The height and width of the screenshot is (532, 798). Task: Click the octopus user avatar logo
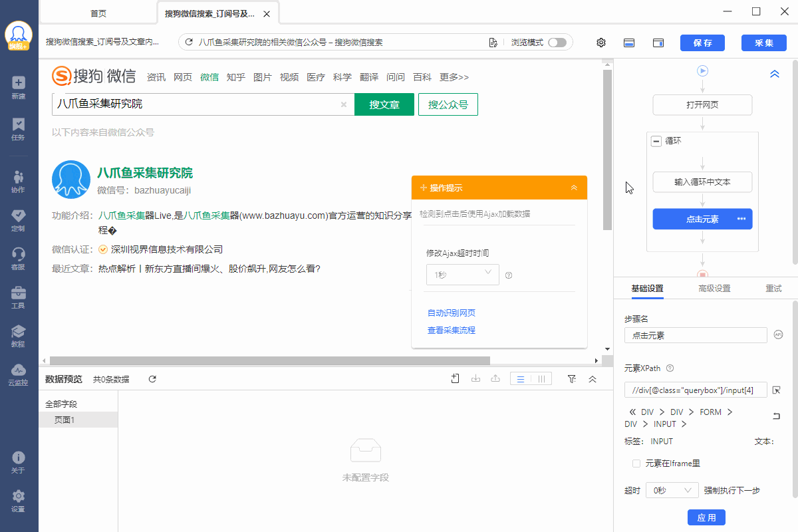[19, 36]
